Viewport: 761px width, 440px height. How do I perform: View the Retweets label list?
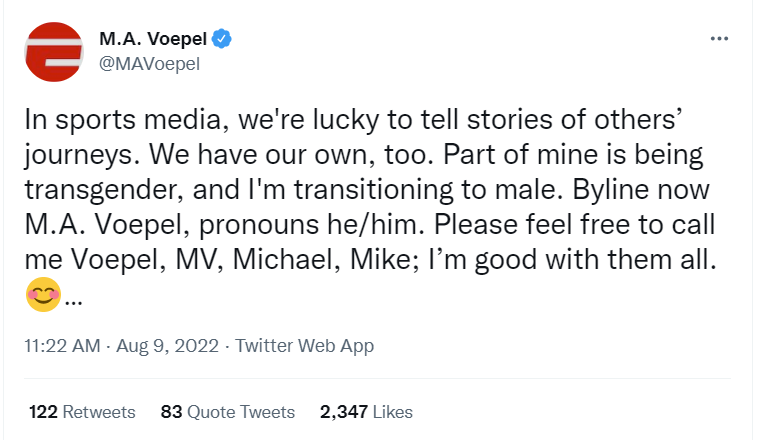click(99, 412)
